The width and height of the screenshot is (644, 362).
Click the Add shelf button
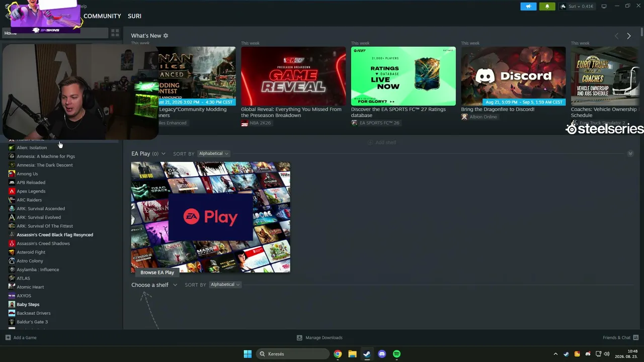pos(382,143)
